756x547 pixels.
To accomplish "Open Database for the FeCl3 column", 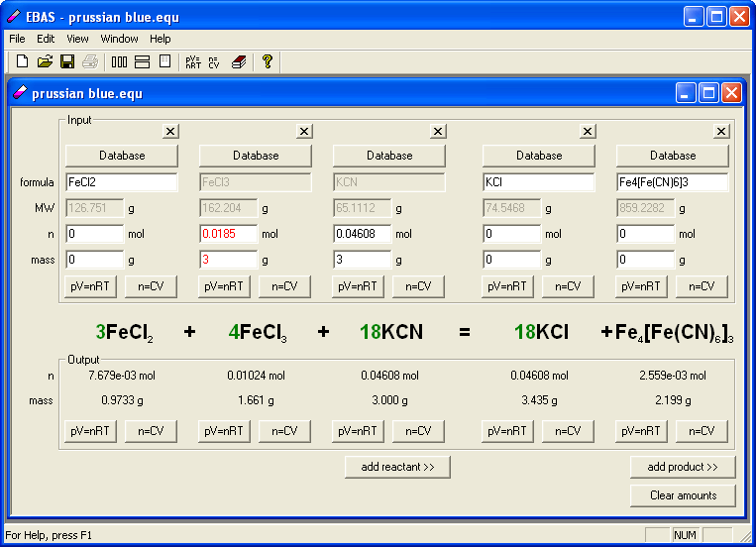I will [256, 156].
